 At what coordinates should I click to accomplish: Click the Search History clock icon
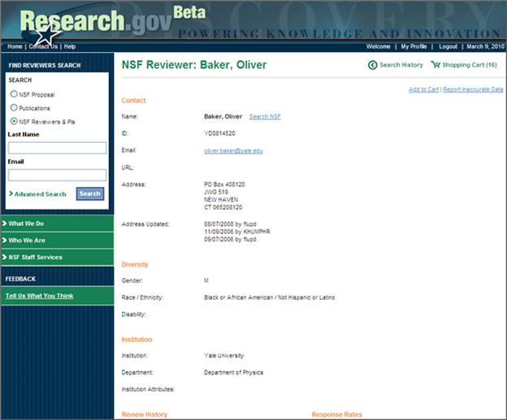[x=373, y=65]
